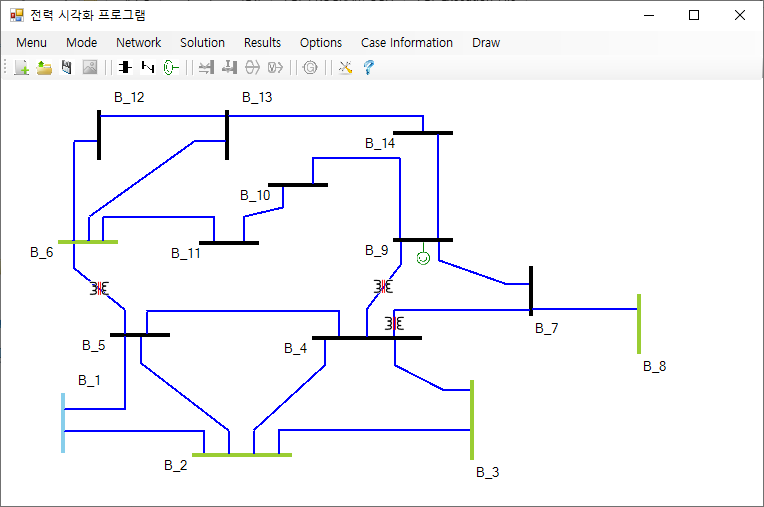
Task: Click the transformer symbol between B_6 and B_5
Action: [x=99, y=288]
